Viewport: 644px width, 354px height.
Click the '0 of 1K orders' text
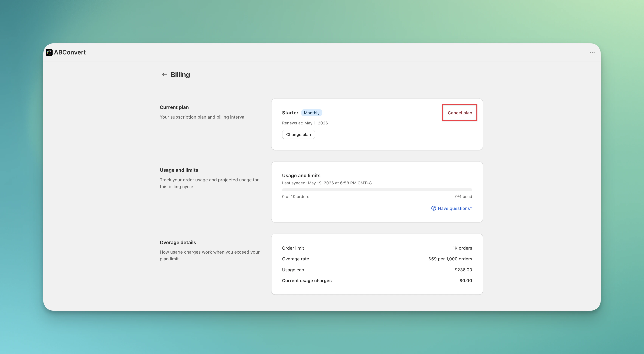pyautogui.click(x=296, y=196)
